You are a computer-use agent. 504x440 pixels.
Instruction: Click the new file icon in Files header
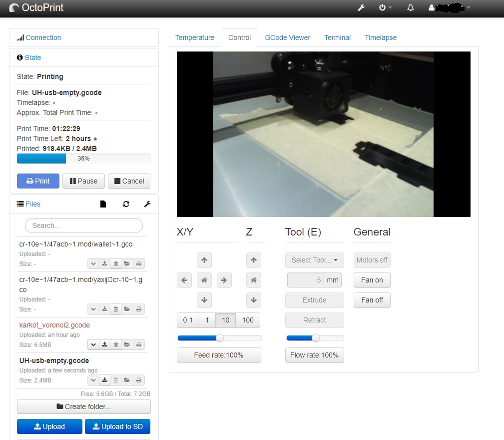pyautogui.click(x=103, y=204)
